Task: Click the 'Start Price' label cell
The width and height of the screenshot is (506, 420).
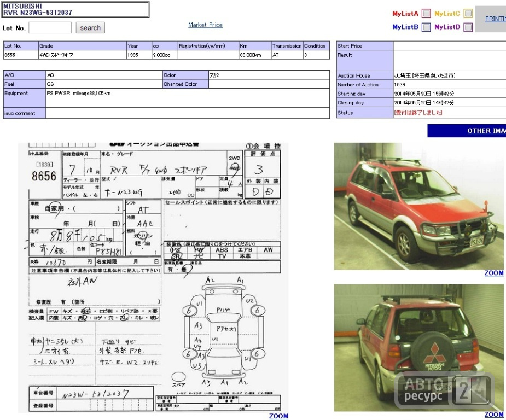Action: click(x=365, y=46)
